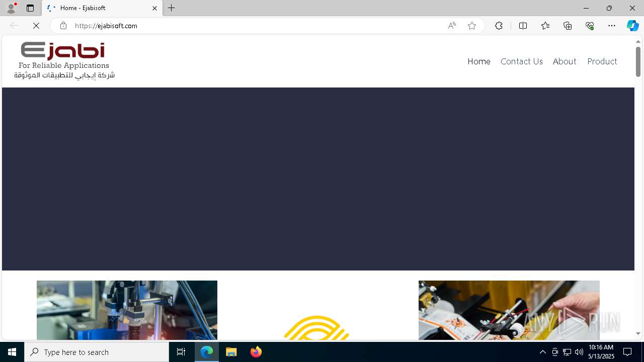The width and height of the screenshot is (644, 362).
Task: Open the notification center
Action: pyautogui.click(x=627, y=352)
